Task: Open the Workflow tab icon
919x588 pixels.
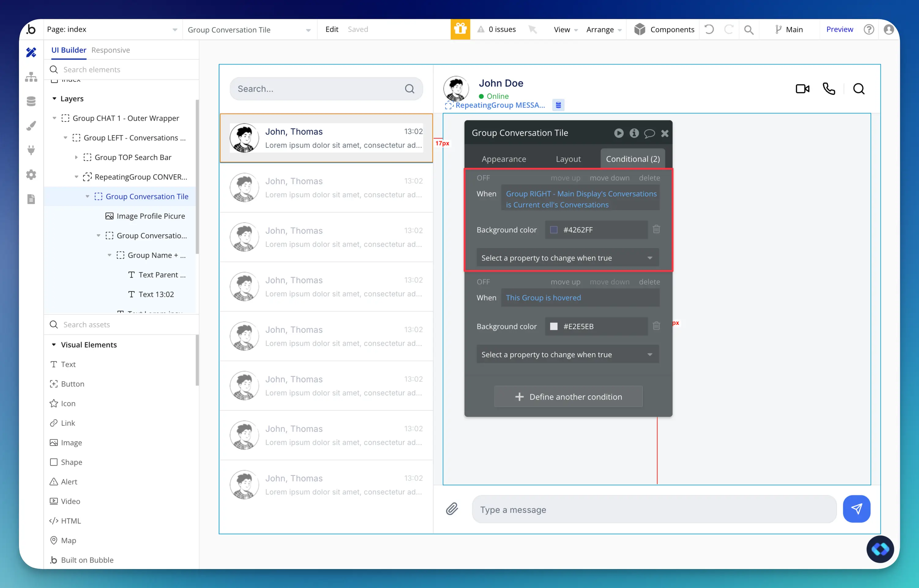Action: (x=31, y=77)
